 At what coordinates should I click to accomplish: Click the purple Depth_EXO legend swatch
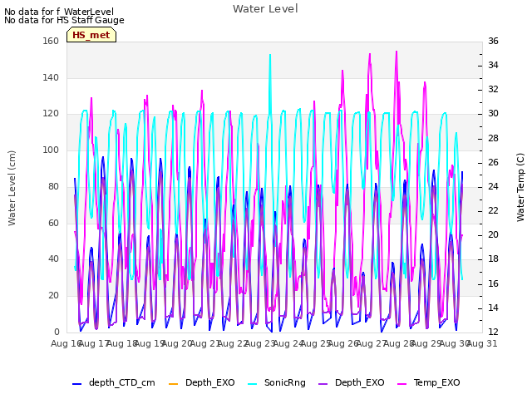coord(323,384)
